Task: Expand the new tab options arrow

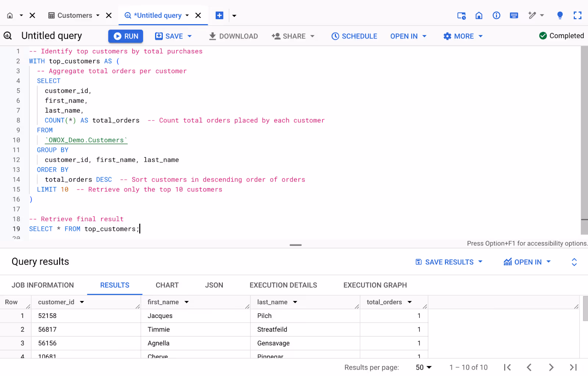Action: click(x=234, y=16)
